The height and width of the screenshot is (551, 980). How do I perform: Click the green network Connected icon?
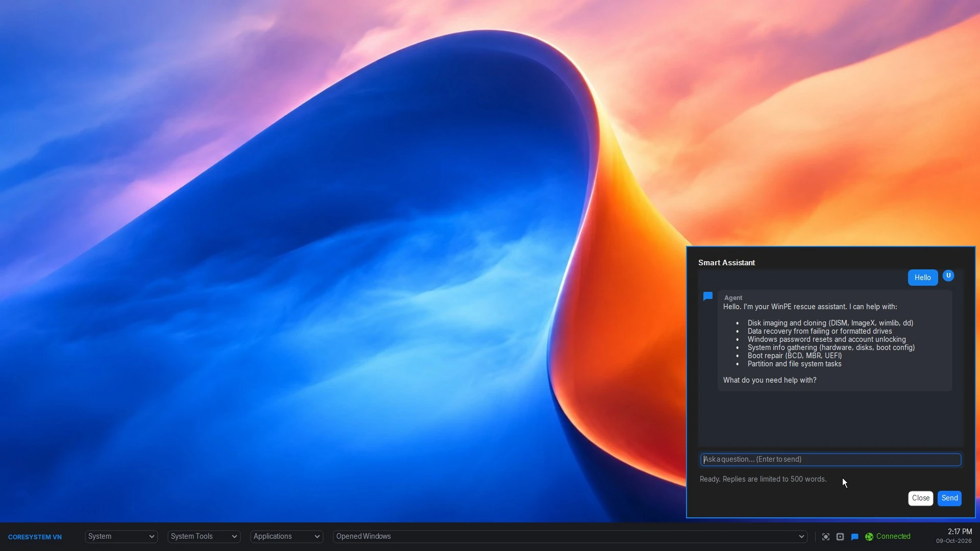pos(869,537)
